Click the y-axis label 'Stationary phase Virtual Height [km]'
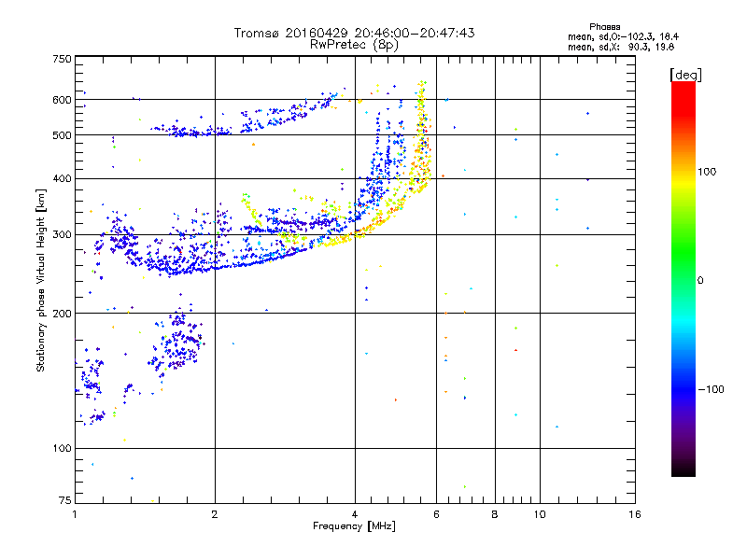The image size is (747, 560). click(x=41, y=280)
